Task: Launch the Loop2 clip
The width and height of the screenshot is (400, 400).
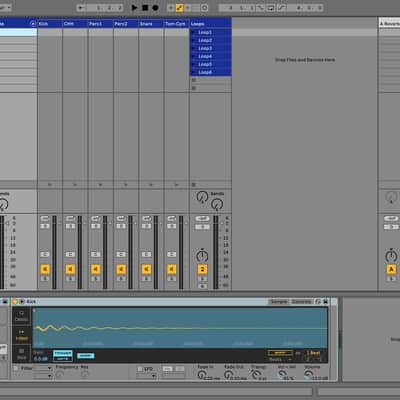Action: tap(194, 40)
